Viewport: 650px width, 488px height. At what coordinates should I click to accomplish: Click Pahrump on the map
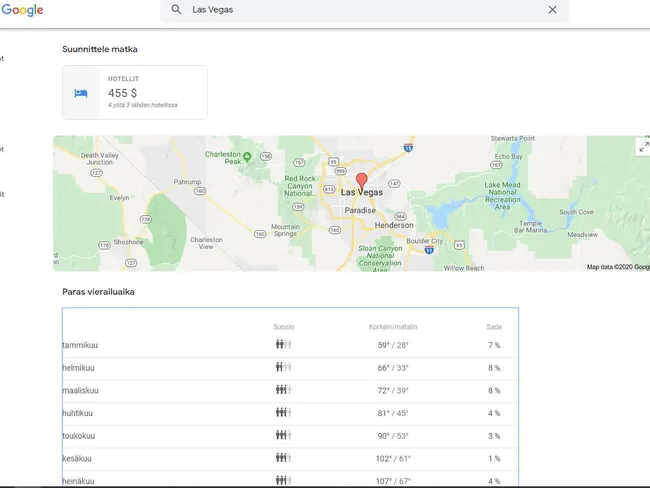pyautogui.click(x=187, y=182)
